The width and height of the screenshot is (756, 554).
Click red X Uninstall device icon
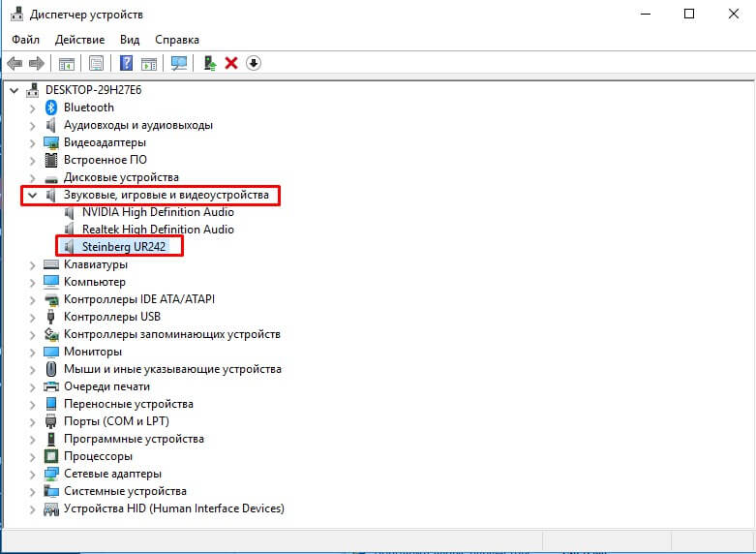tap(231, 63)
